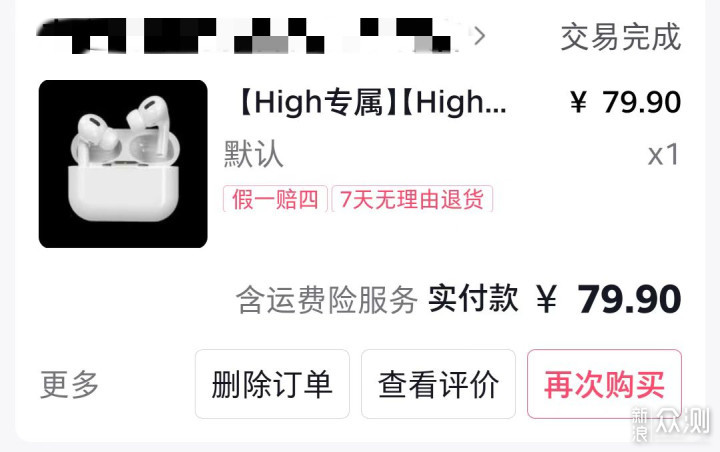Tap the yen symbol beside the 实付款 total
The image size is (720, 452).
[546, 299]
